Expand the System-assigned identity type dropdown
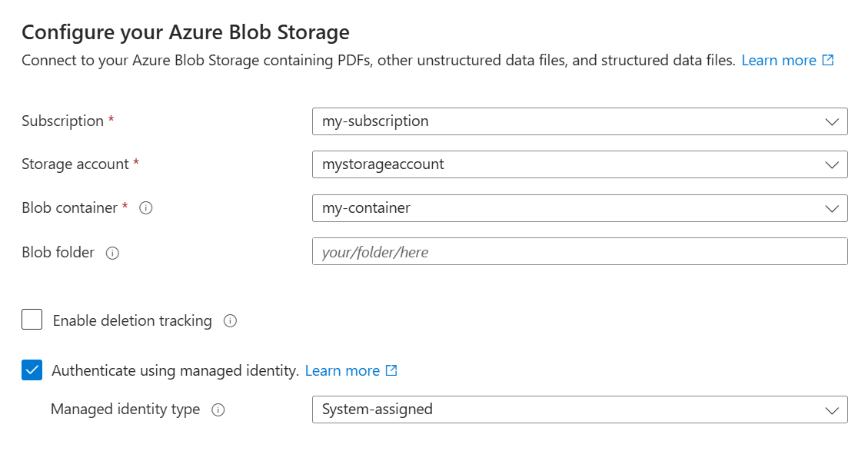 coord(579,410)
